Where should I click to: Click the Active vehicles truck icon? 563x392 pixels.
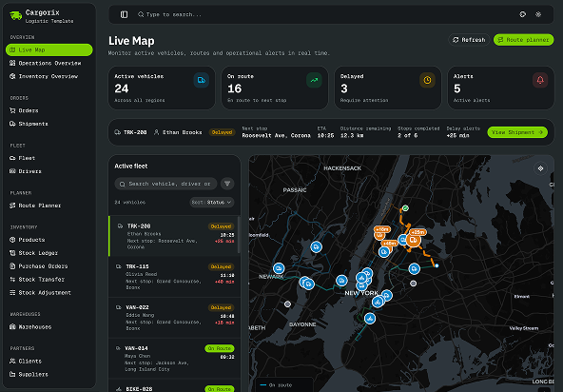coord(202,80)
